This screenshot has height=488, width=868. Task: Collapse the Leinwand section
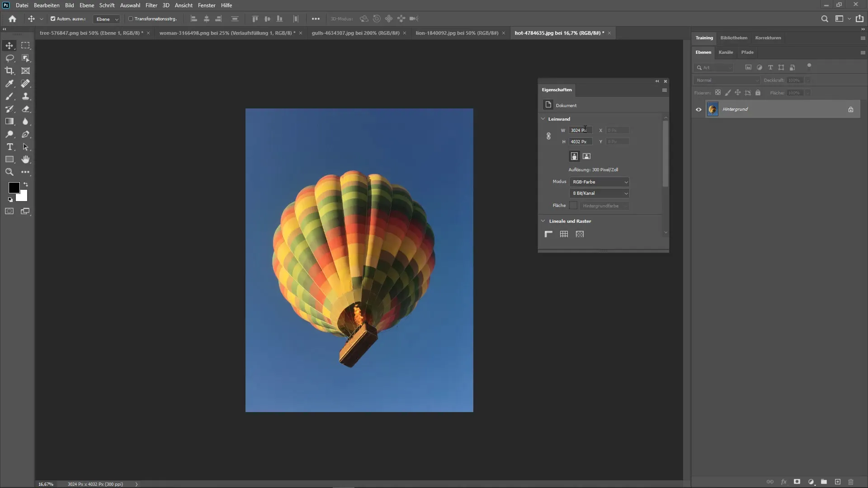point(543,119)
